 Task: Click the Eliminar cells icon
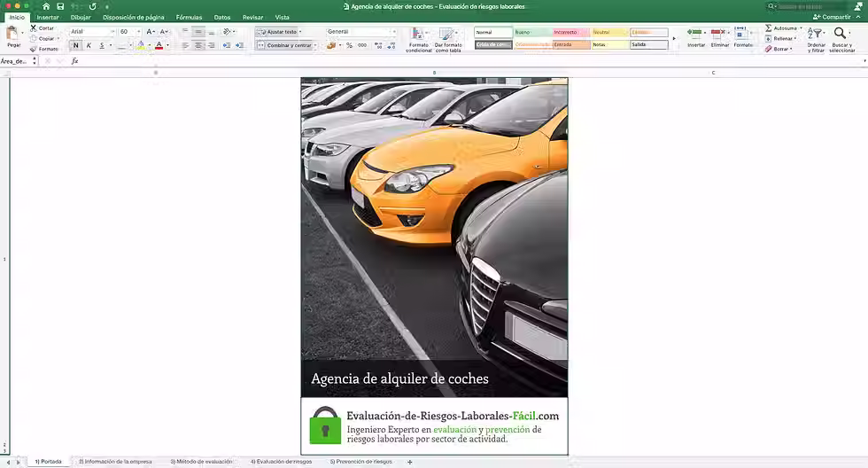(718, 33)
